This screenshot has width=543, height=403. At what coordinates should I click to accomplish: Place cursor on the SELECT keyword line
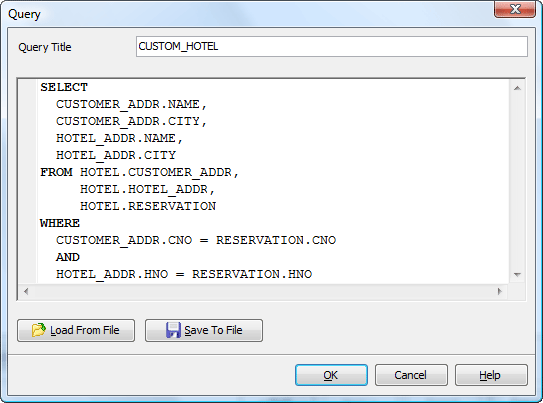pyautogui.click(x=64, y=87)
